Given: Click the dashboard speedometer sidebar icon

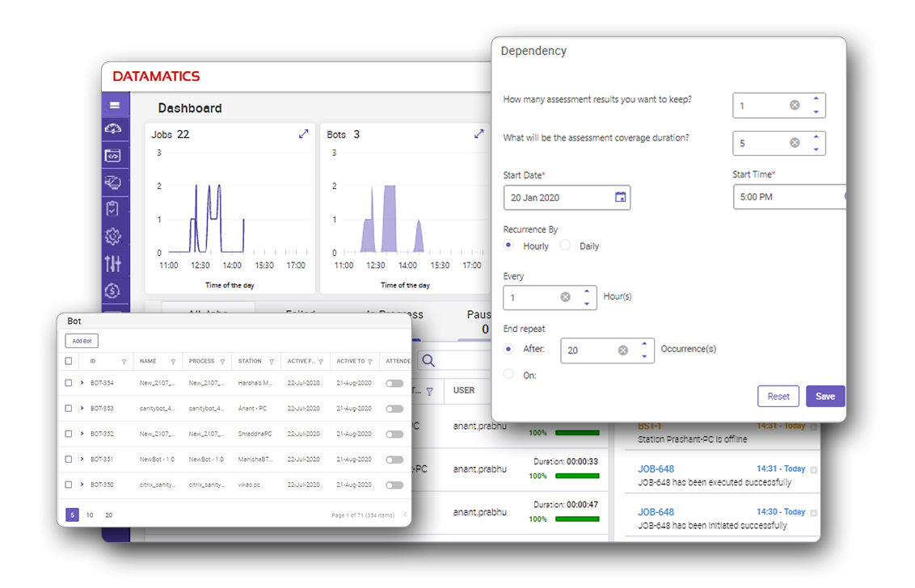Looking at the screenshot, I should coord(114,129).
